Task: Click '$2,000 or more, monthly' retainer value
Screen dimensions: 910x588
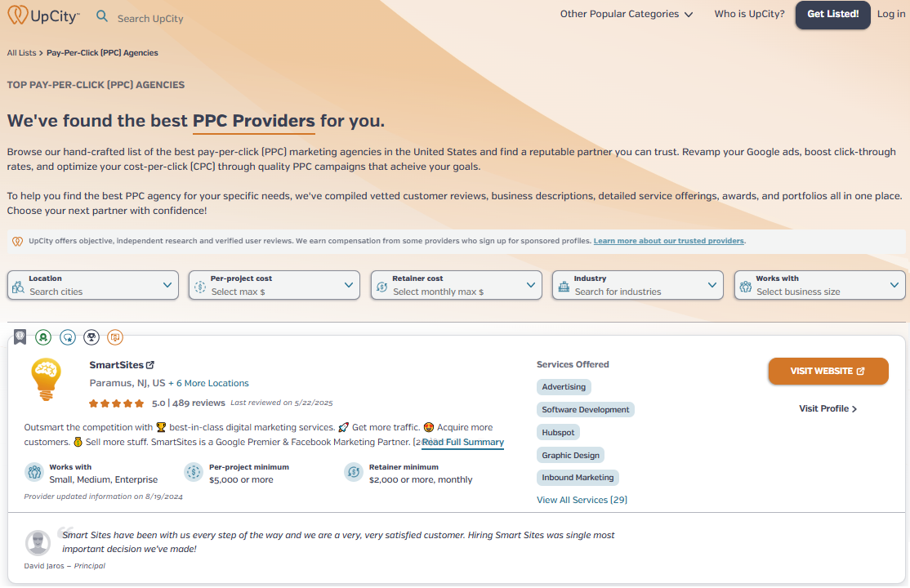Action: click(421, 480)
